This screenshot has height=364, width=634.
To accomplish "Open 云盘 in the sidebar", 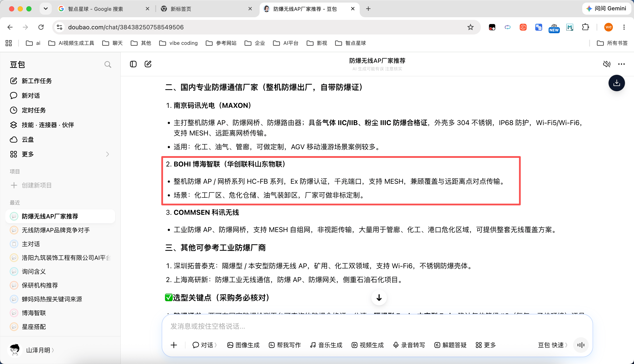I will tap(60, 140).
